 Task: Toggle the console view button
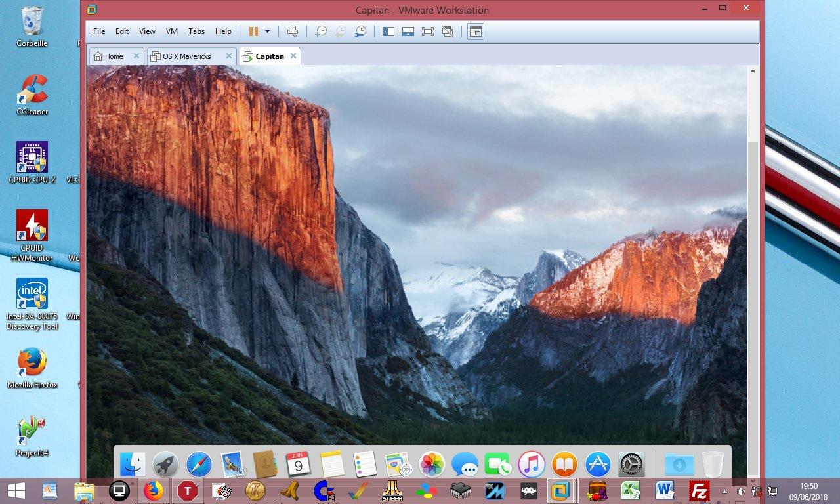click(x=476, y=31)
